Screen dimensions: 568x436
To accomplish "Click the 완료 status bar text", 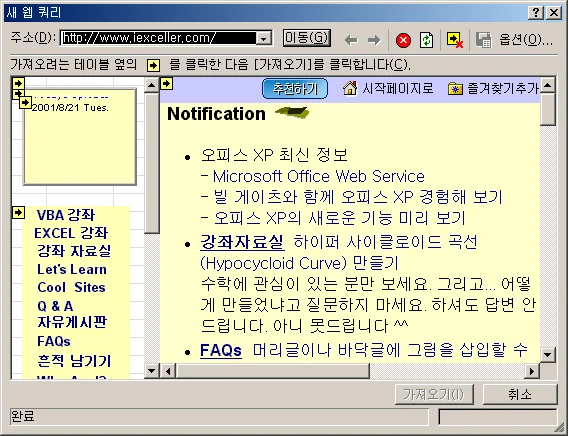I will [x=23, y=416].
